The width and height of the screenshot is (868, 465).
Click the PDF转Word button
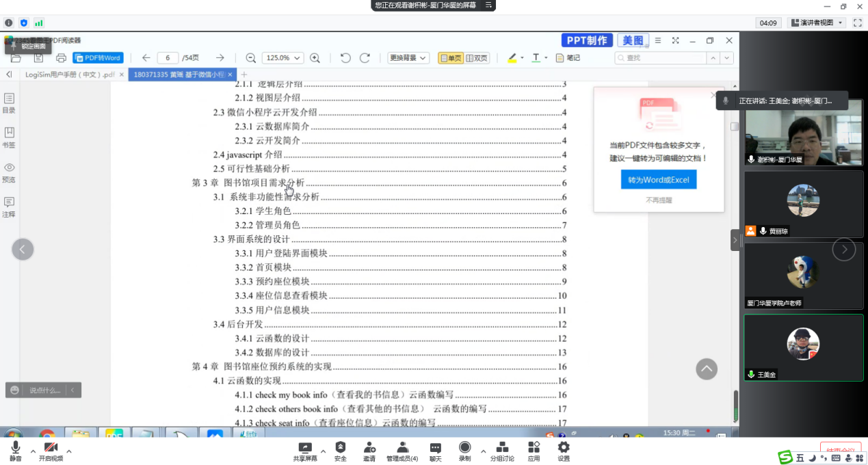coord(98,58)
